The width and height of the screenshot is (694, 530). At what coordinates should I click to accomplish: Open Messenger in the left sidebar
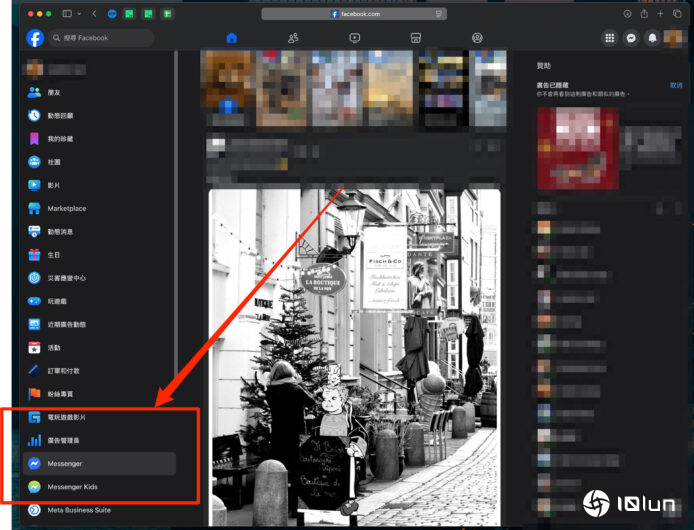tap(65, 464)
